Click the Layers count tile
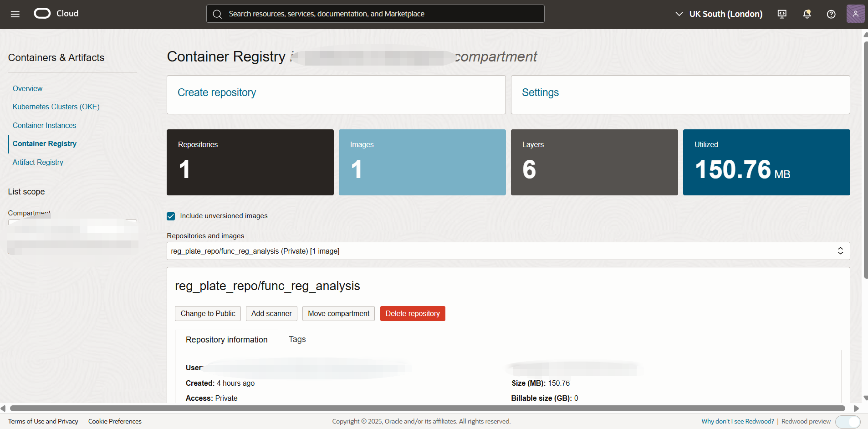This screenshot has height=429, width=868. (594, 162)
